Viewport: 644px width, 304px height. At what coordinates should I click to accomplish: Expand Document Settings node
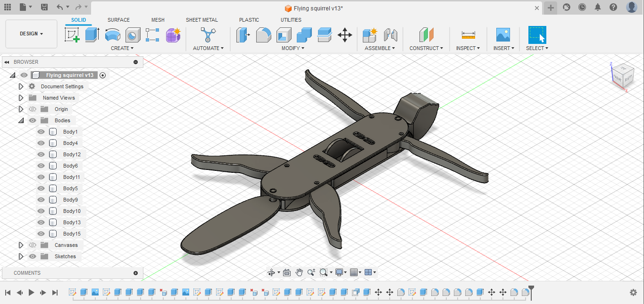click(21, 86)
